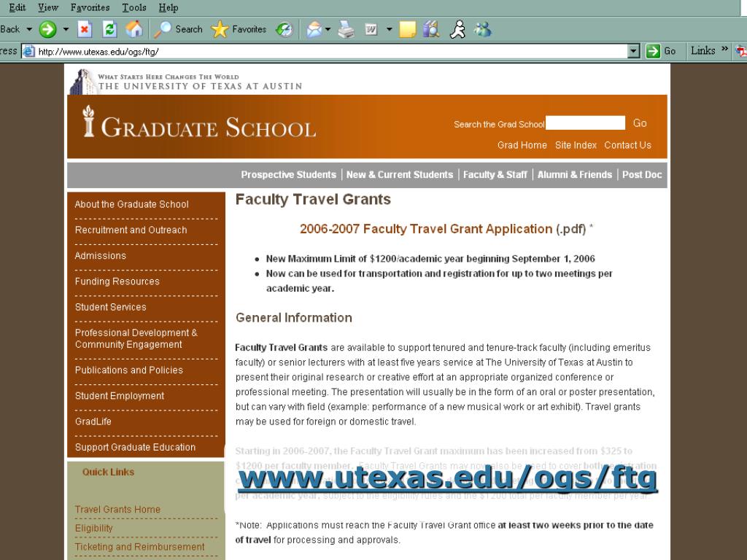Open Publications and Policies sidebar link
Image resolution: width=747 pixels, height=560 pixels.
(128, 370)
